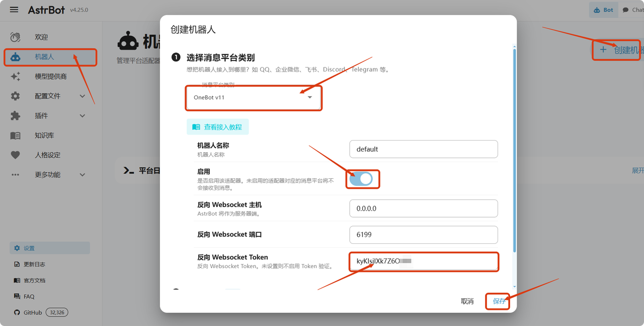Click the plus icon in 创建机器人 button
Image resolution: width=644 pixels, height=326 pixels.
tap(603, 50)
